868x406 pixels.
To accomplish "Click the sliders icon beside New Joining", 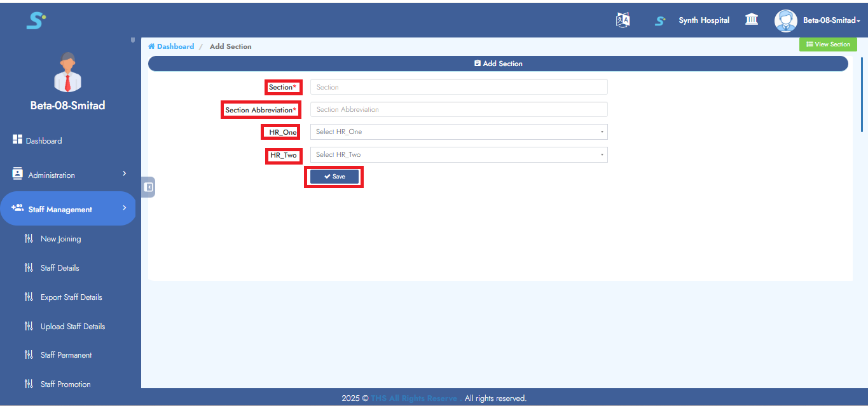I will point(29,239).
